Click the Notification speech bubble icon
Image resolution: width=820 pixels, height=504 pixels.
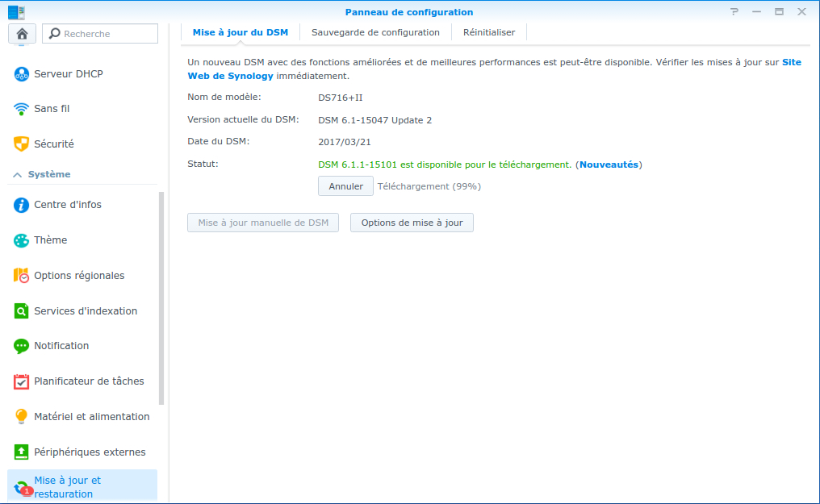(x=22, y=346)
